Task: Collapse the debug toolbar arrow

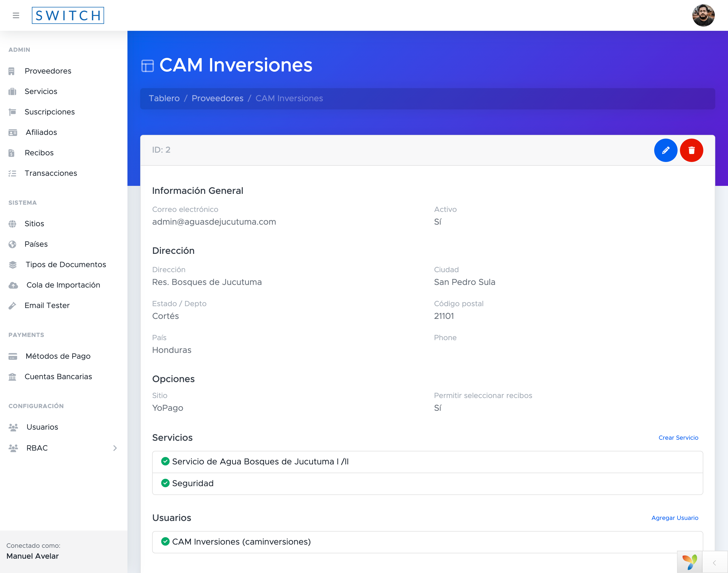Action: click(714, 563)
